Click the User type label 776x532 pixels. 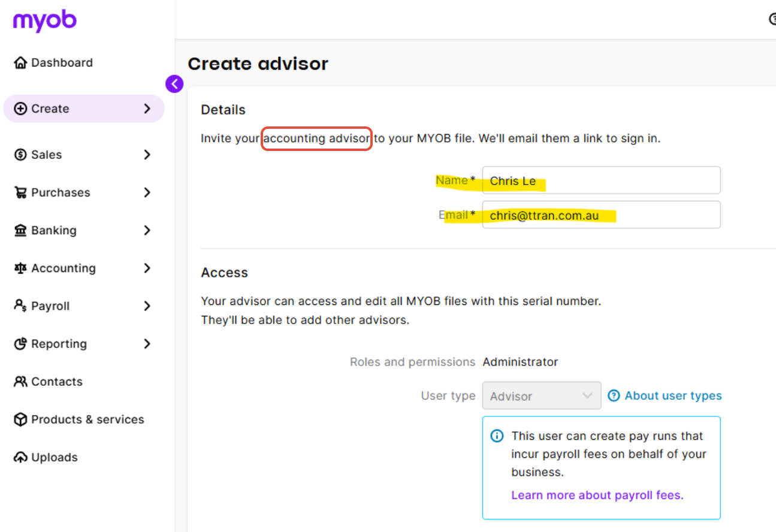pyautogui.click(x=448, y=396)
